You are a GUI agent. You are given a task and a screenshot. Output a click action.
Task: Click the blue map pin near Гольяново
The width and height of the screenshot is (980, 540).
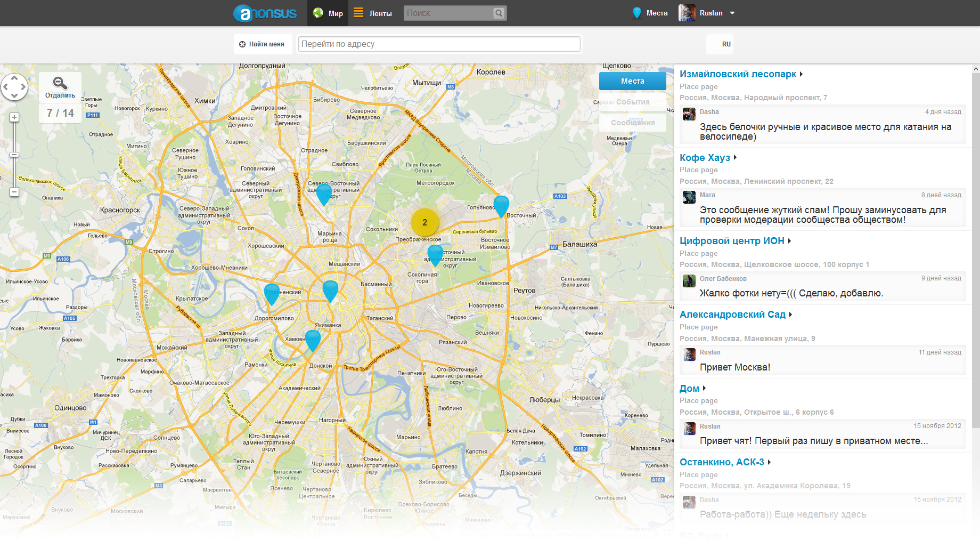click(x=501, y=205)
